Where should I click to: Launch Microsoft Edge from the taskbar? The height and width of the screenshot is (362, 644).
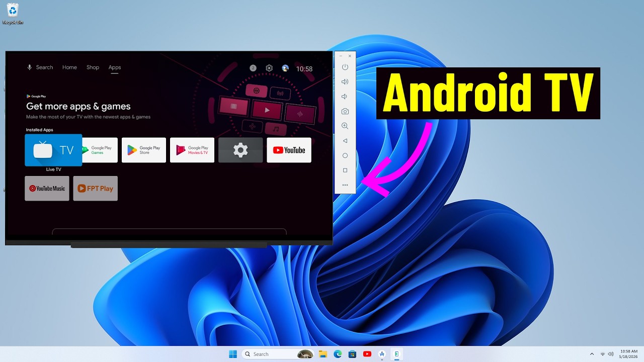(x=338, y=354)
